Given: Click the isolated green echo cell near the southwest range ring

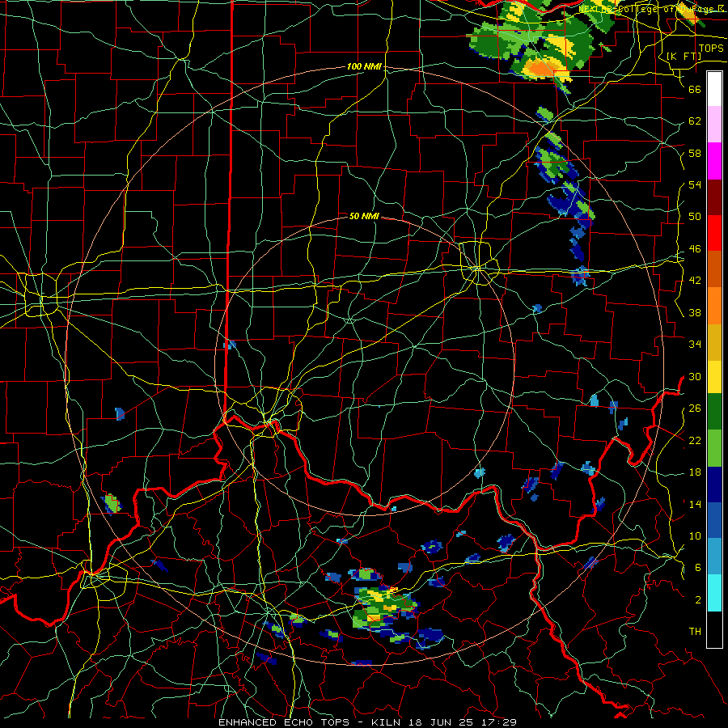Looking at the screenshot, I should tap(112, 504).
